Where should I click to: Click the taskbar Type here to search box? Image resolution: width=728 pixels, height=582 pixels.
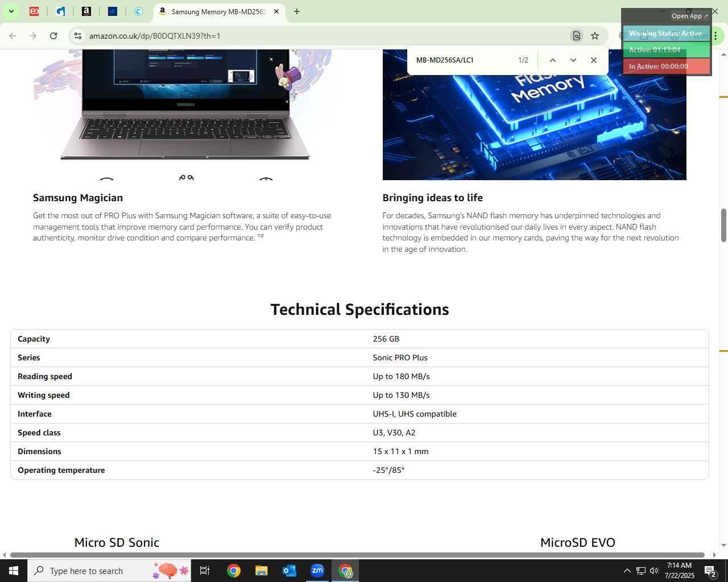click(x=110, y=571)
